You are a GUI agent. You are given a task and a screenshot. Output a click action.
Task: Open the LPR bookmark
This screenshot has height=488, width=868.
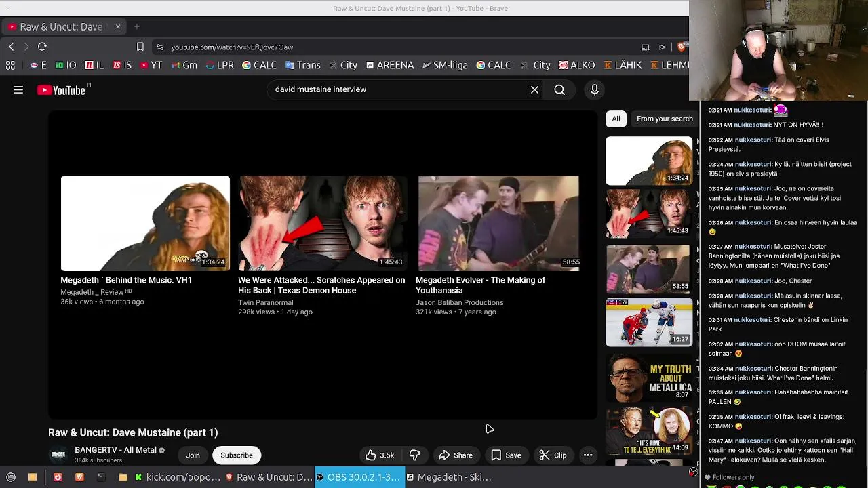coord(220,65)
